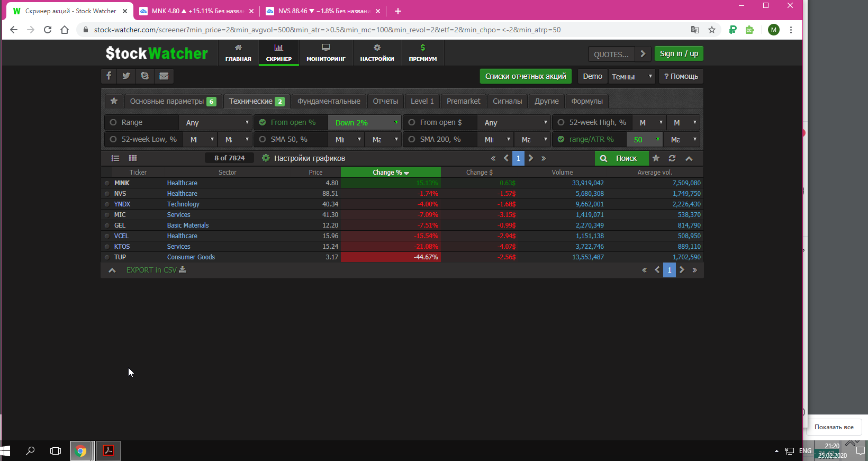This screenshot has height=461, width=868.
Task: Switch to the Фундаментальные tab
Action: pyautogui.click(x=329, y=101)
